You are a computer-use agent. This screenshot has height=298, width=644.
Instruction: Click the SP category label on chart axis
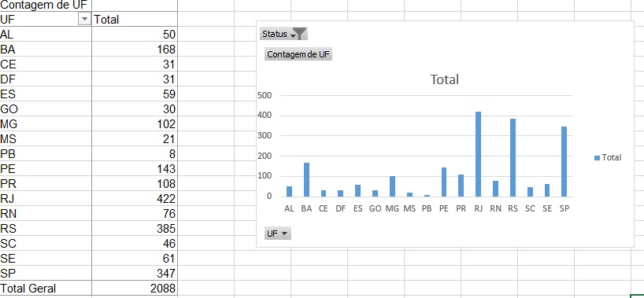564,208
